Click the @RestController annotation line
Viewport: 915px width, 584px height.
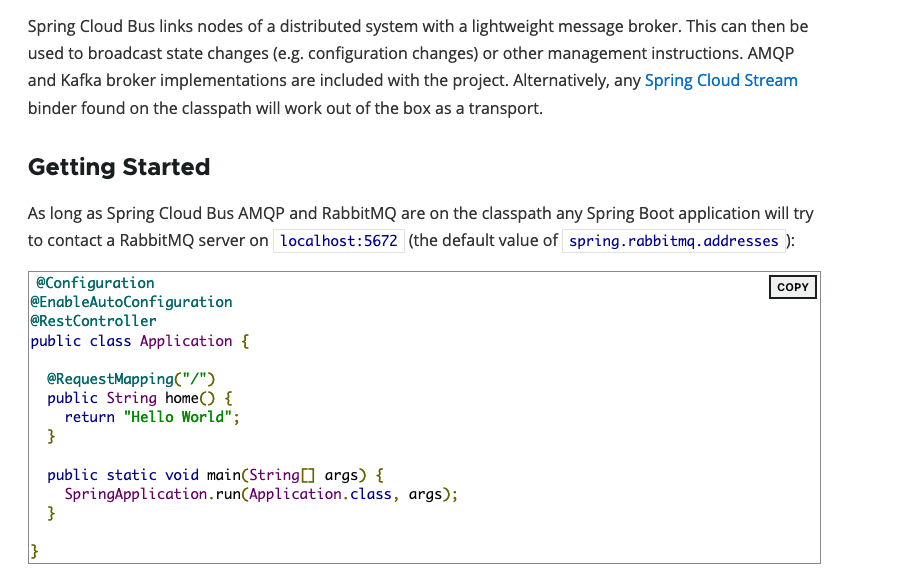(x=93, y=321)
